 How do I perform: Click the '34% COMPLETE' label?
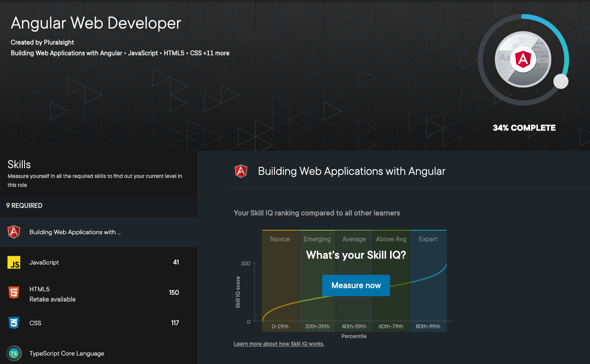524,128
